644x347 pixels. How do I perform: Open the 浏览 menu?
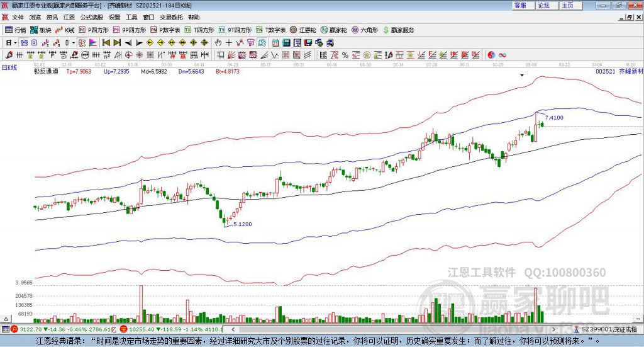tap(35, 17)
